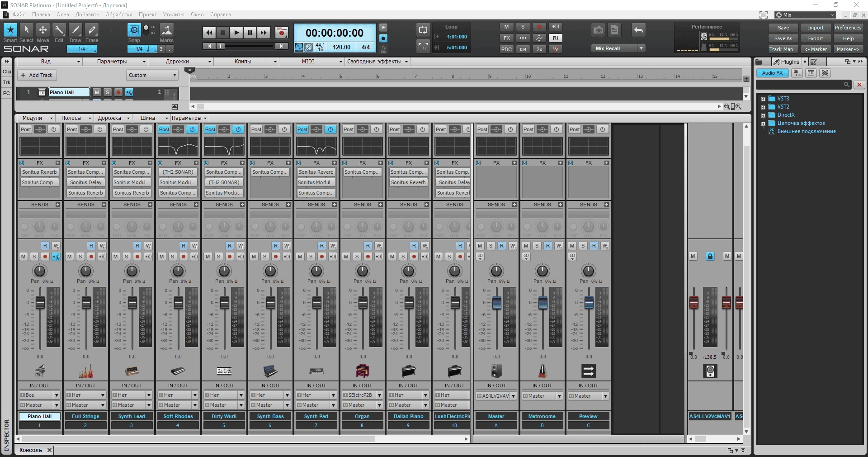The height and width of the screenshot is (457, 868).
Task: Click the Audio FX browser button
Action: [773, 73]
